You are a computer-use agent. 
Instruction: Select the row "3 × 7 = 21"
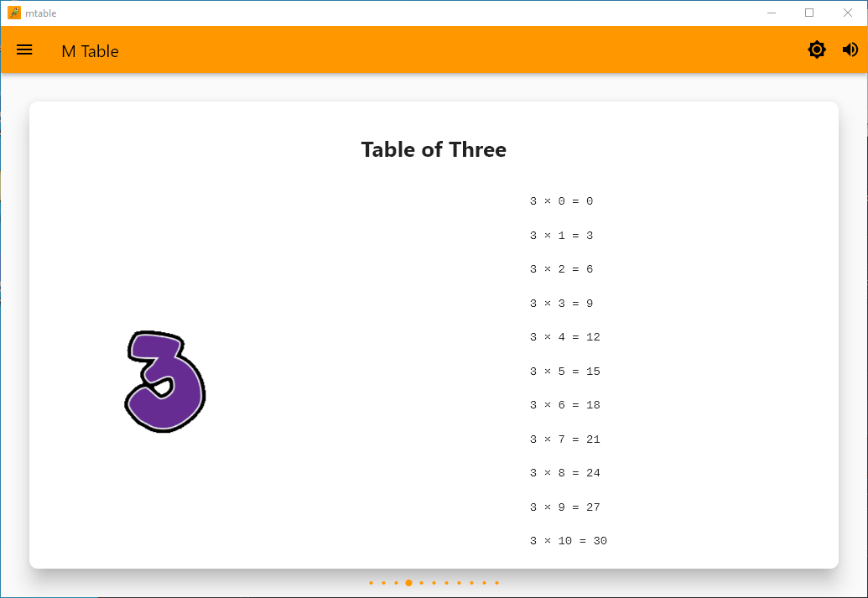click(x=564, y=439)
